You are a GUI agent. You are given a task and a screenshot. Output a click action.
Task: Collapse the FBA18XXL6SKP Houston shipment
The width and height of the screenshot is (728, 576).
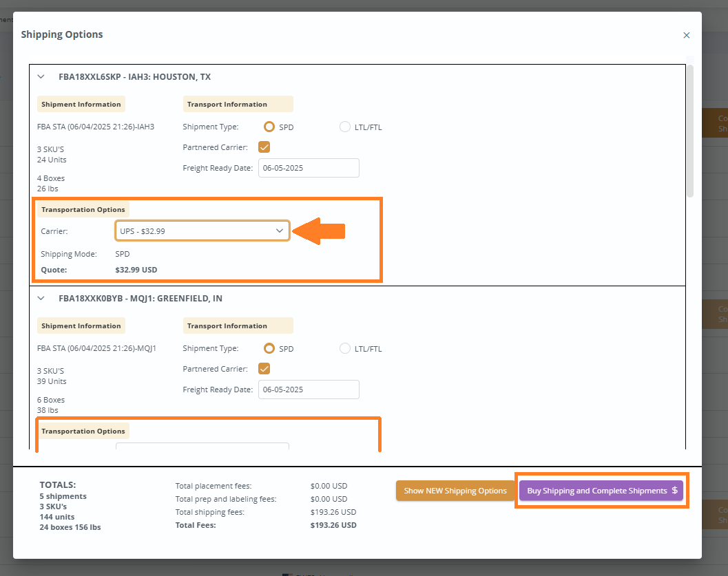tap(41, 77)
